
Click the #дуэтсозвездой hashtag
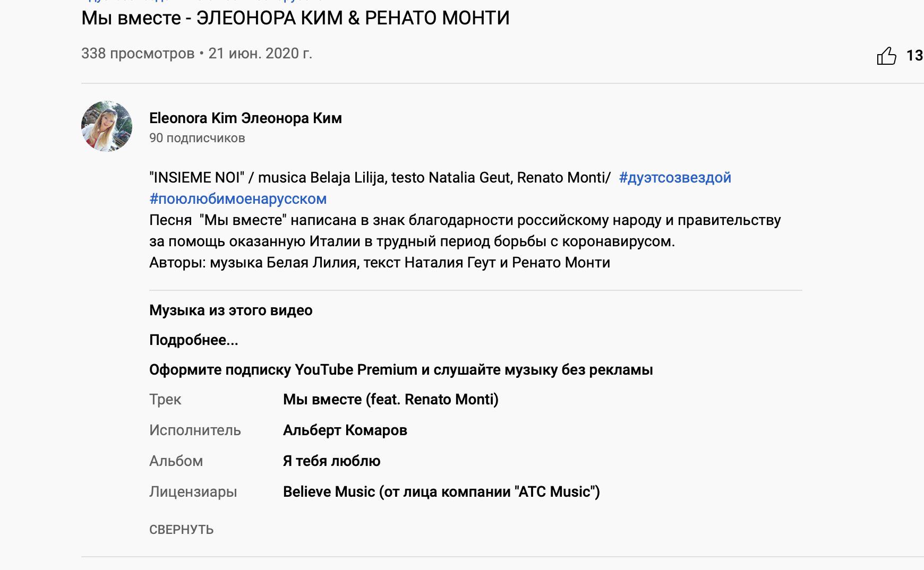tap(675, 177)
